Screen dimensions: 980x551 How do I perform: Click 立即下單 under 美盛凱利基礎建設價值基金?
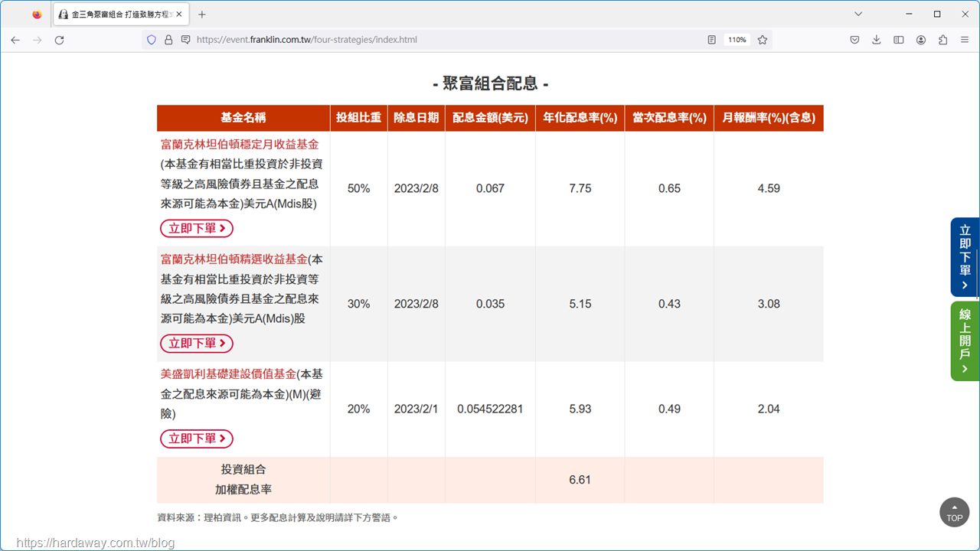[x=197, y=439]
